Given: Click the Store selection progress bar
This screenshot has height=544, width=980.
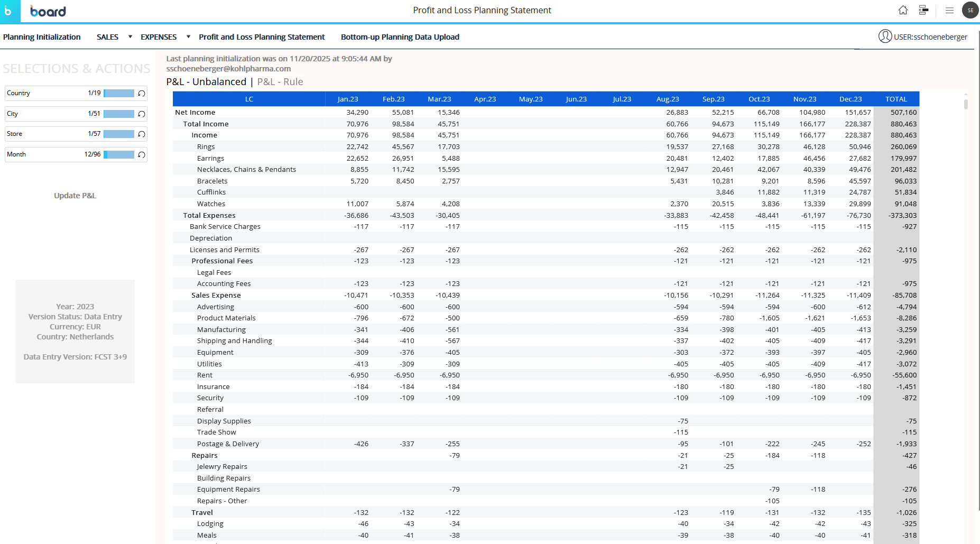Looking at the screenshot, I should coord(119,134).
